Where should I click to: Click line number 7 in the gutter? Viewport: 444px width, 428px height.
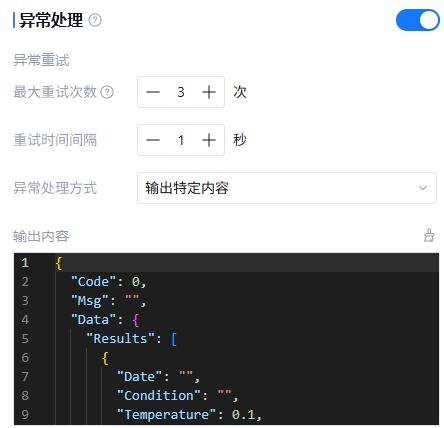tap(25, 377)
